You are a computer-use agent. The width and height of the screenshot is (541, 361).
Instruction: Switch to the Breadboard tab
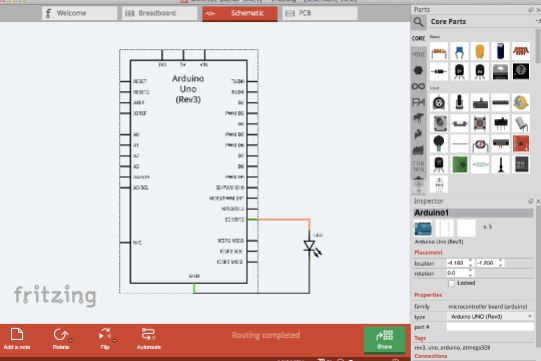(x=159, y=13)
